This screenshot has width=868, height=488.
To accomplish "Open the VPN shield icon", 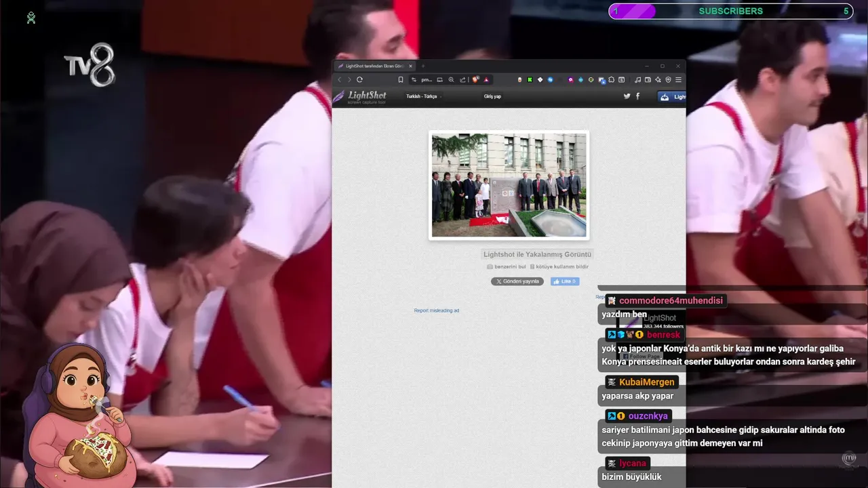I will point(668,79).
